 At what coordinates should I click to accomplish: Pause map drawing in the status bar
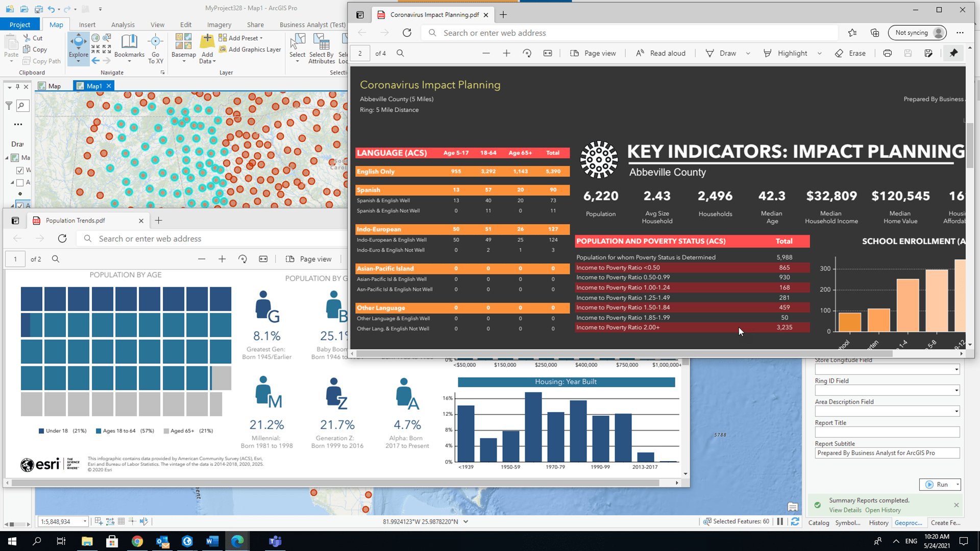(x=780, y=521)
